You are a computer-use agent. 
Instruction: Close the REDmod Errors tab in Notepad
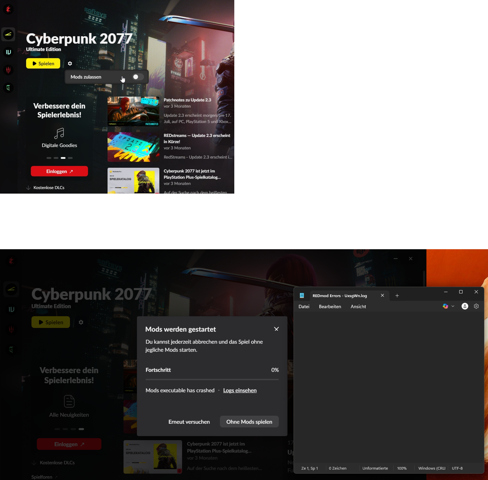[382, 296]
